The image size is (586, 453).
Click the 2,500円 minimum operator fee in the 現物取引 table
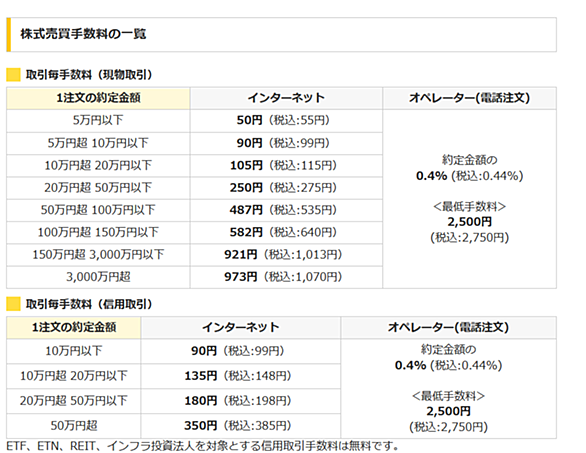click(469, 222)
